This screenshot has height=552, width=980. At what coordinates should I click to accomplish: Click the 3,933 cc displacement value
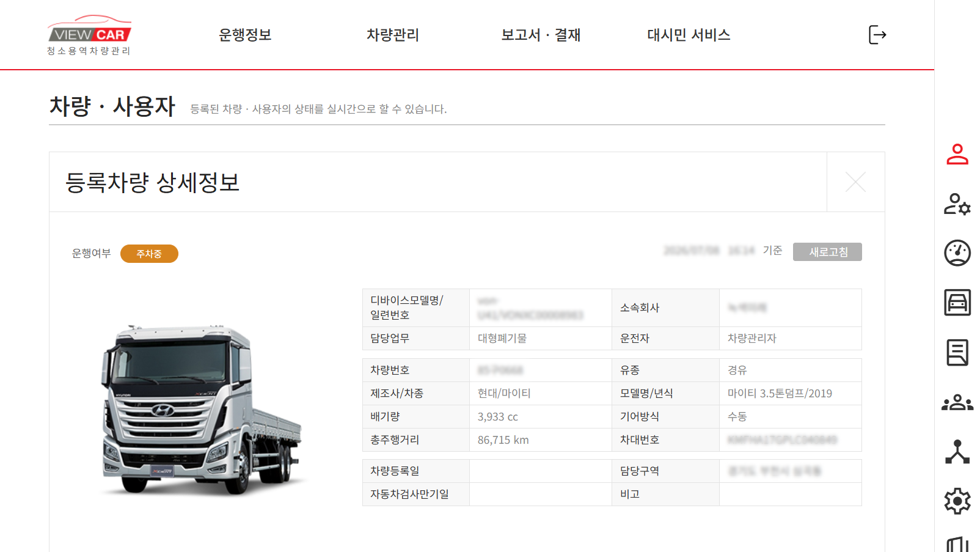tap(497, 417)
